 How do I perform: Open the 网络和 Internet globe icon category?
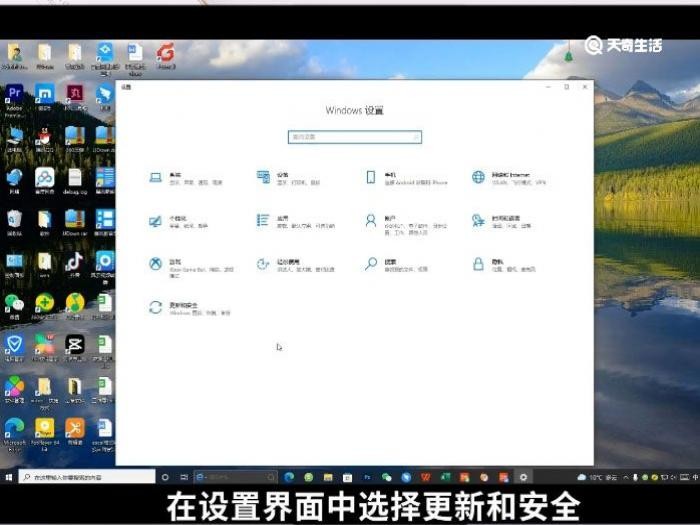point(509,178)
